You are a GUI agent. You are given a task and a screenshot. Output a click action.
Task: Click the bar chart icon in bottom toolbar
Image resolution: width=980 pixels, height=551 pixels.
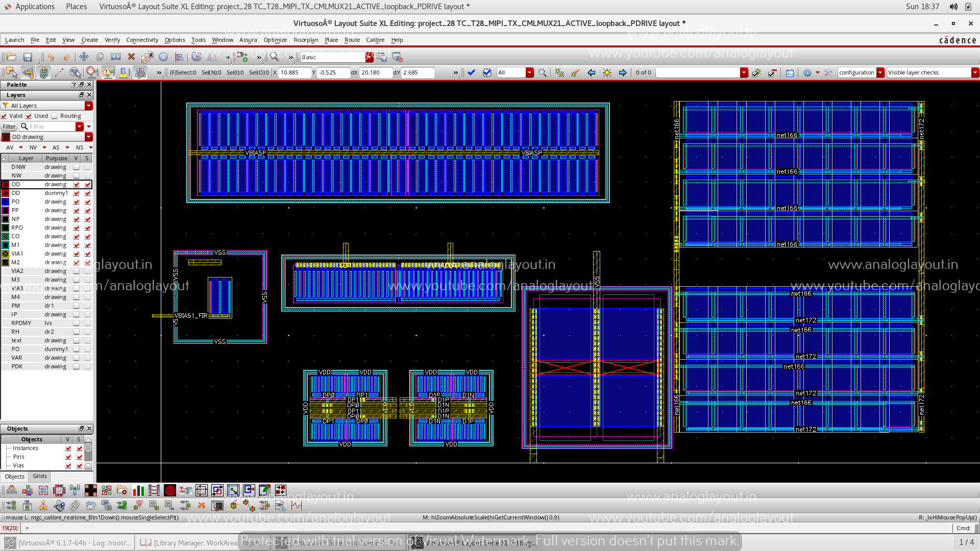138,490
